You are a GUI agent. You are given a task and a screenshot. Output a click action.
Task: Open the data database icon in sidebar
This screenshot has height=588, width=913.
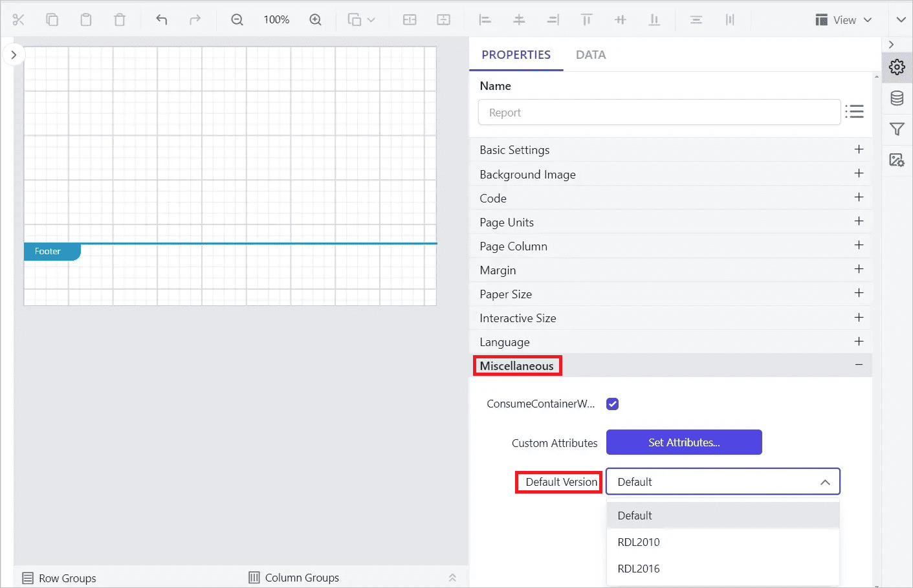coord(897,98)
